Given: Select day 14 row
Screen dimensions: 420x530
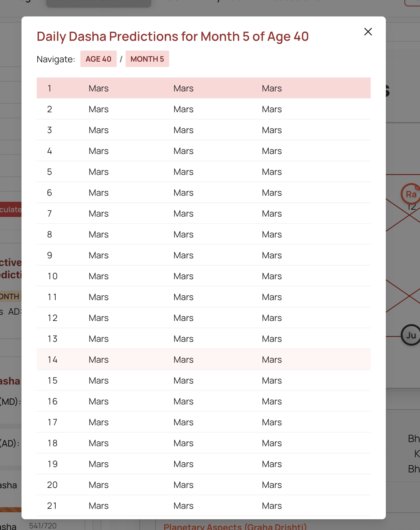Looking at the screenshot, I should coord(204,360).
